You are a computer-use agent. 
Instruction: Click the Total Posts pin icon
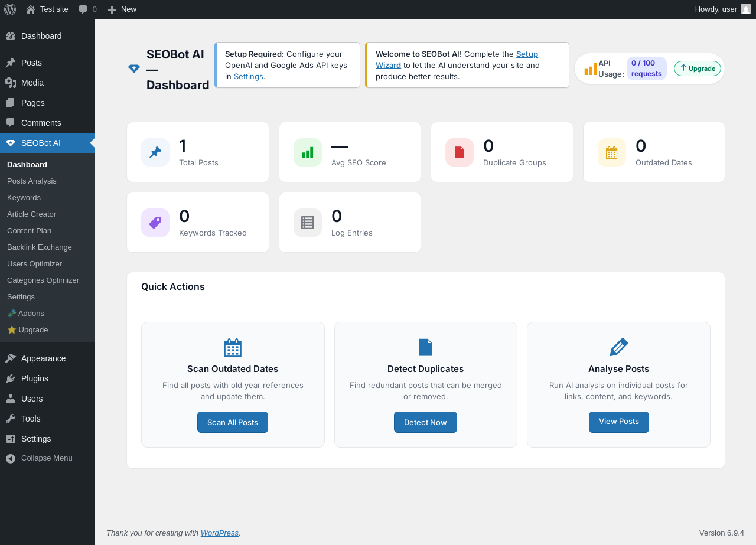click(x=155, y=152)
